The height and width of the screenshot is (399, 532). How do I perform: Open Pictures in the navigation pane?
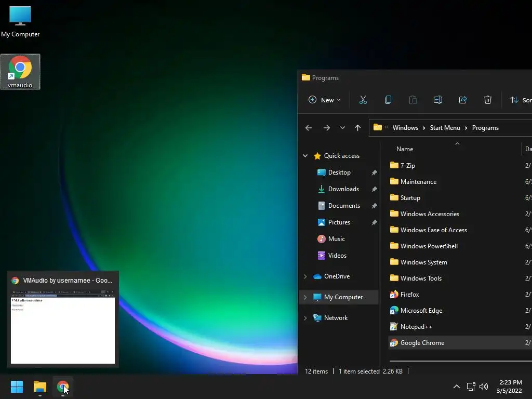coord(339,222)
